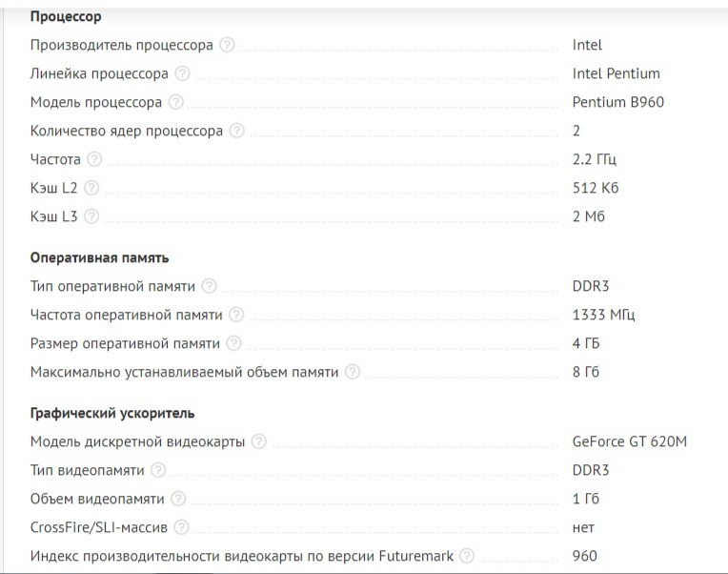Open hint for Тип оперативной памяти
This screenshot has width=728, height=574.
[209, 286]
